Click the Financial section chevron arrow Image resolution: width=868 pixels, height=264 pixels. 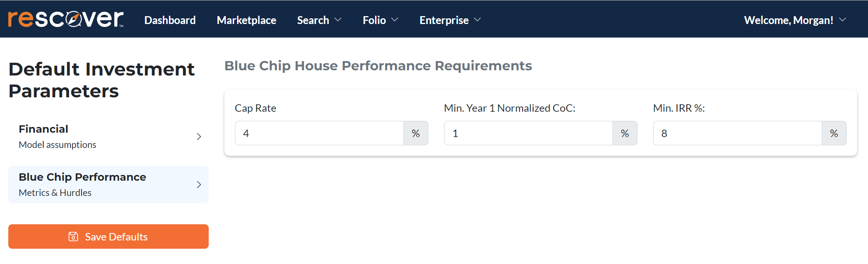(199, 137)
